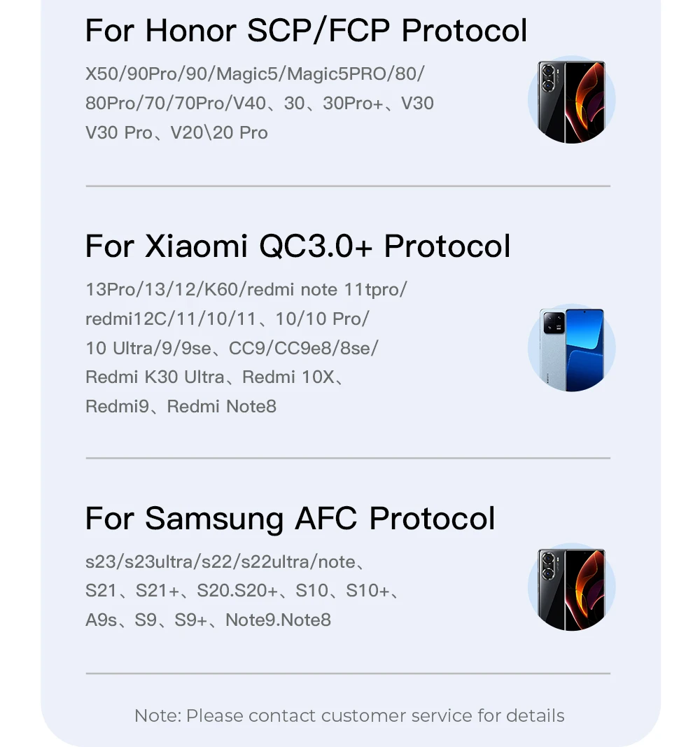Click the "V30 Pro、V20\20 Pro" line

click(176, 133)
